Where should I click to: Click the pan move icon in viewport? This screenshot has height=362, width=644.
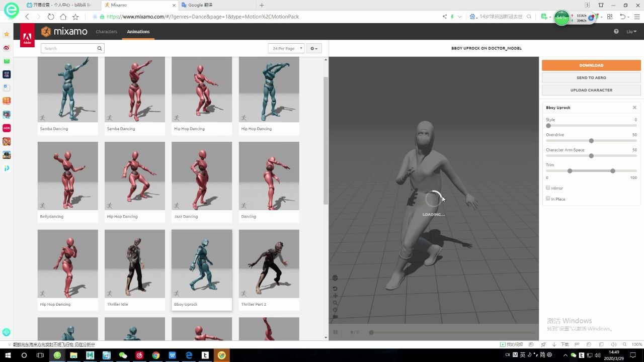tap(335, 296)
